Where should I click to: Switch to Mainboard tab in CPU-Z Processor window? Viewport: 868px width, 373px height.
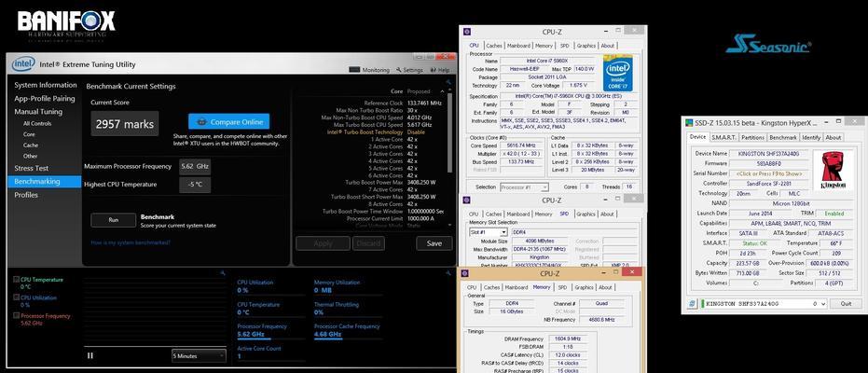(x=518, y=46)
